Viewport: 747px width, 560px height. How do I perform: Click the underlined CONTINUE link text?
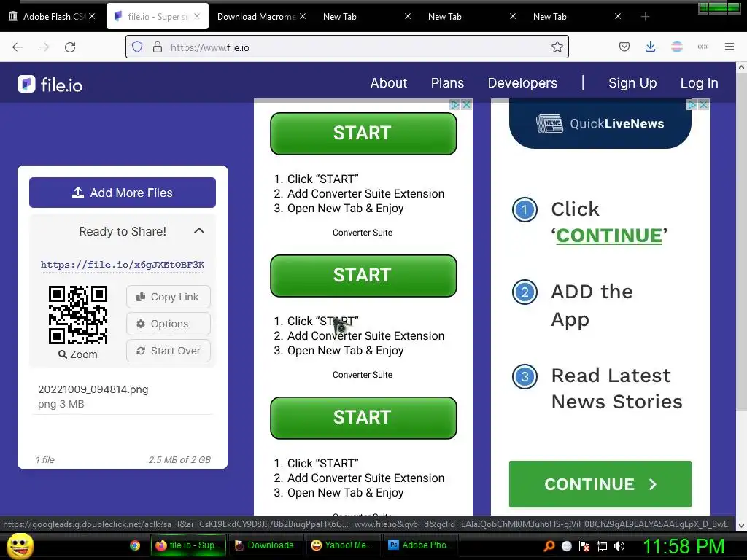[x=609, y=236]
